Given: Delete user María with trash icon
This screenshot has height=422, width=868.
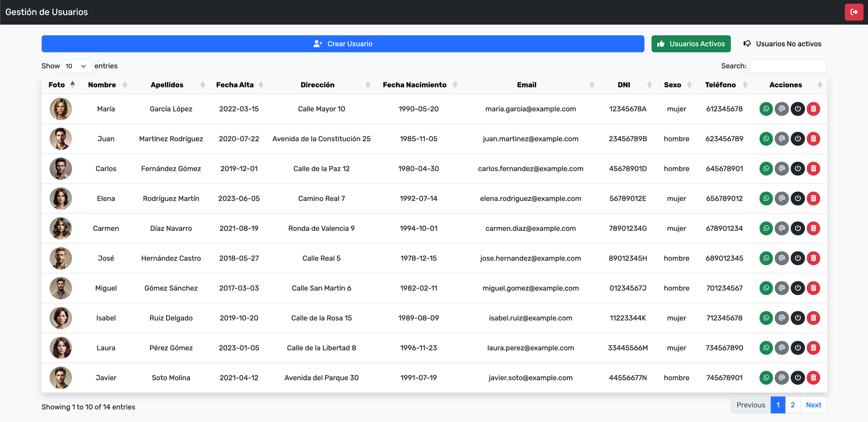Looking at the screenshot, I should (813, 109).
